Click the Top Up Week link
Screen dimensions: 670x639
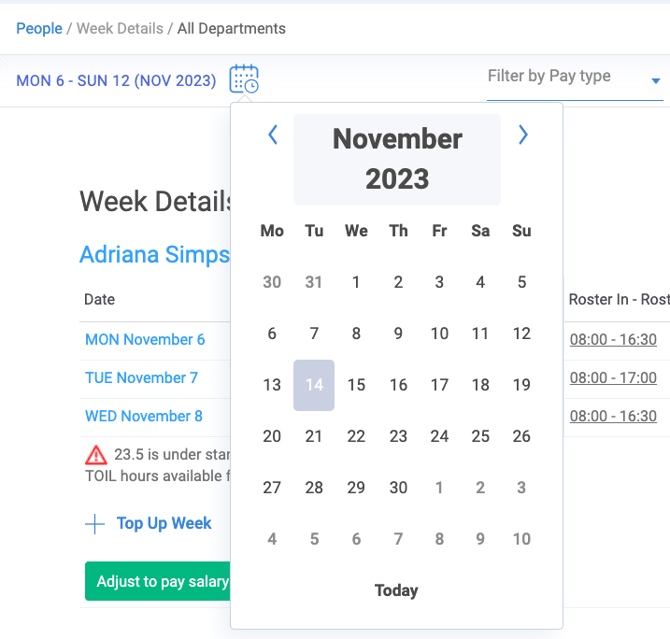click(164, 523)
